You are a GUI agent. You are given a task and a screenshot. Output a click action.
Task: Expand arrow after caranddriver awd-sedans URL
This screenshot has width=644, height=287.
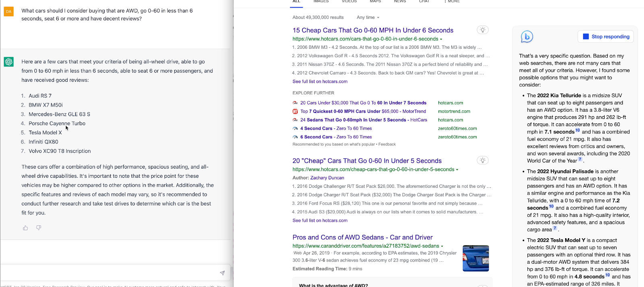click(442, 246)
